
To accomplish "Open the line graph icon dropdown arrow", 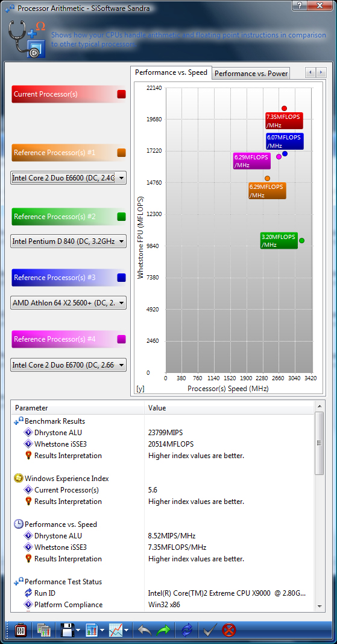I will tap(127, 630).
